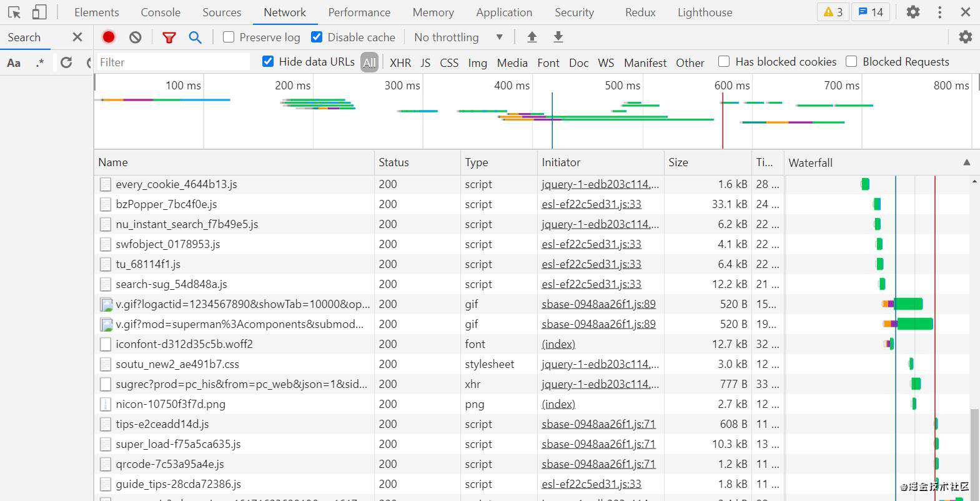Open Network panel settings gear
This screenshot has width=980, height=501.
[966, 37]
